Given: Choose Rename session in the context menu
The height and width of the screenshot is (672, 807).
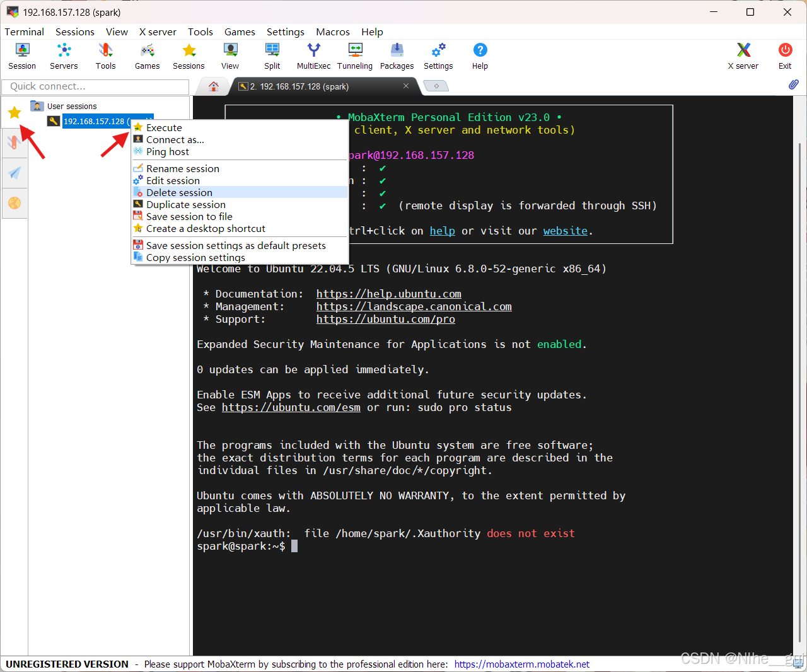Looking at the screenshot, I should coord(240,168).
